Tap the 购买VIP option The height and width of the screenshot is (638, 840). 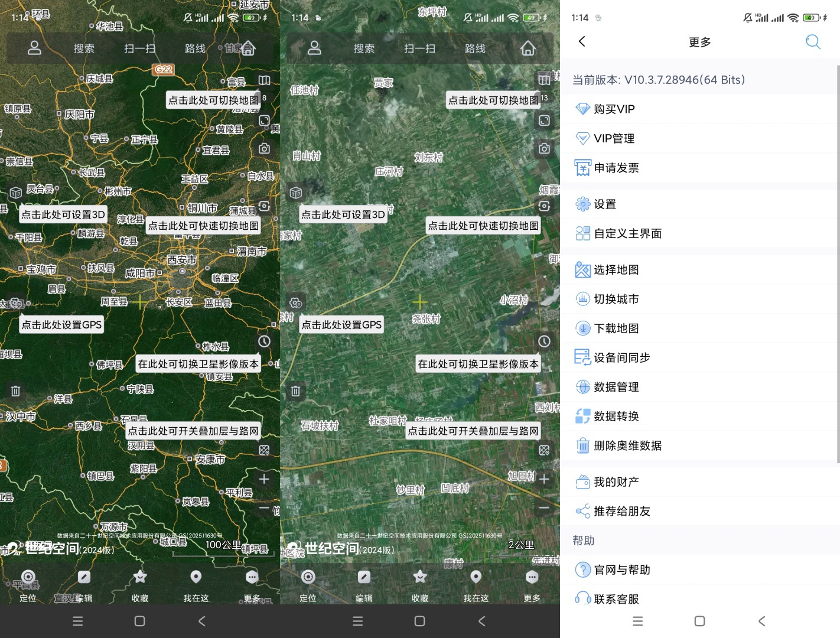[615, 109]
